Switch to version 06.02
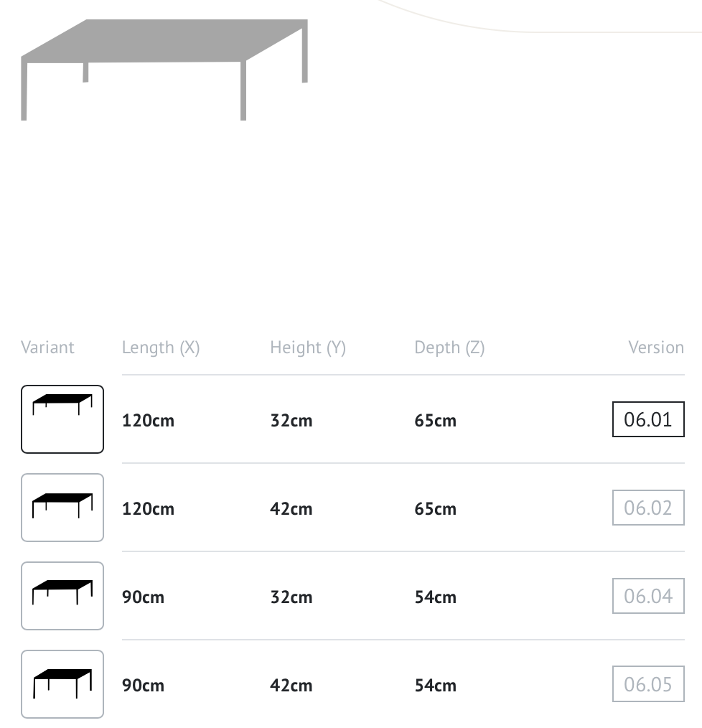The image size is (702, 728). coord(648,508)
